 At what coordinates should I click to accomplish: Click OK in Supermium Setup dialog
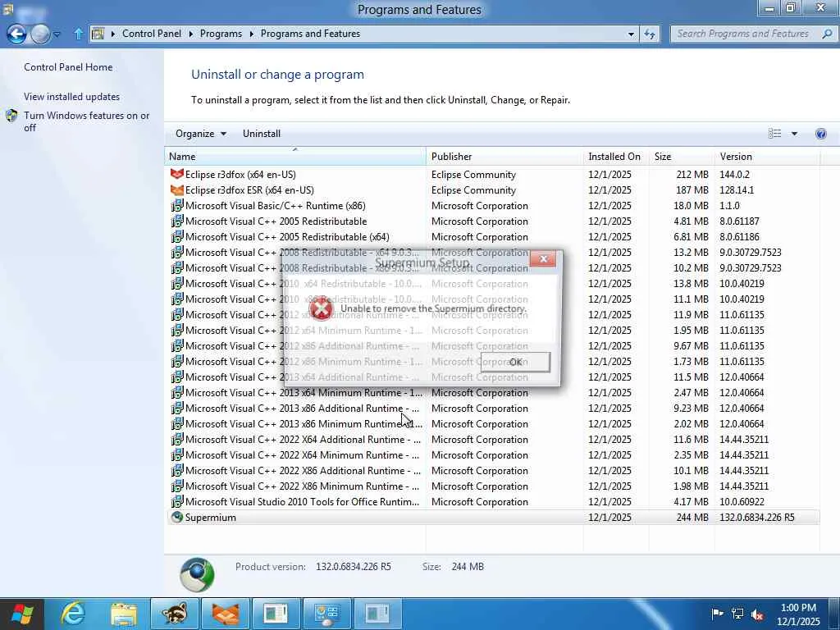coord(515,362)
